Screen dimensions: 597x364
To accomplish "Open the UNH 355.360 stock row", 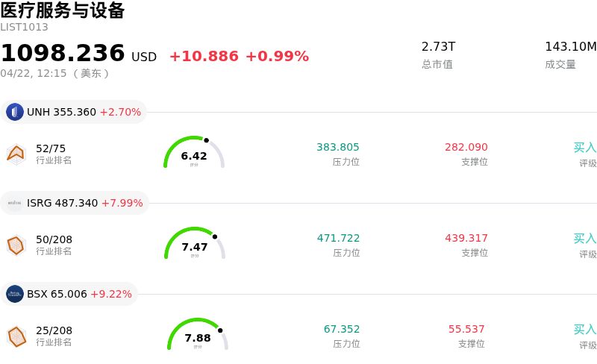I will pyautogui.click(x=84, y=112).
